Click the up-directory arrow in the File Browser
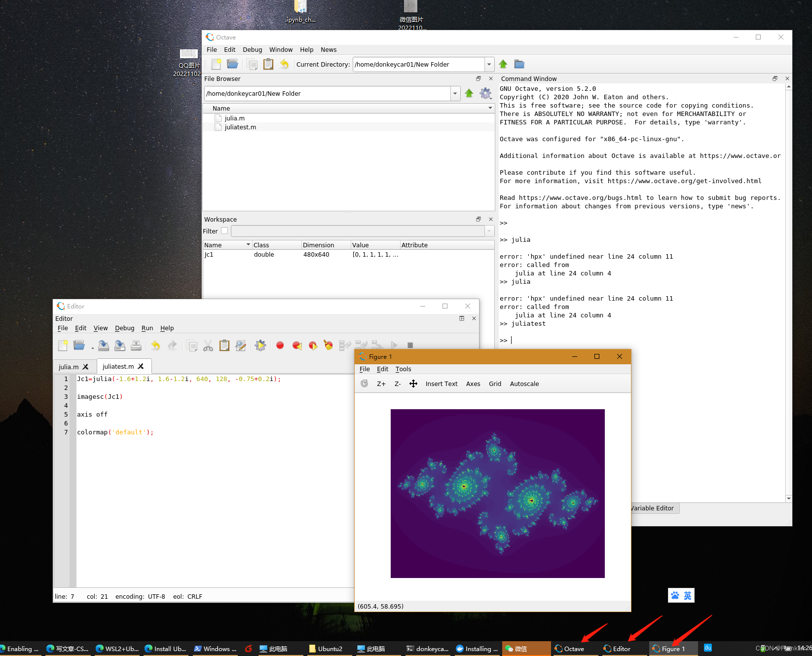 tap(469, 93)
